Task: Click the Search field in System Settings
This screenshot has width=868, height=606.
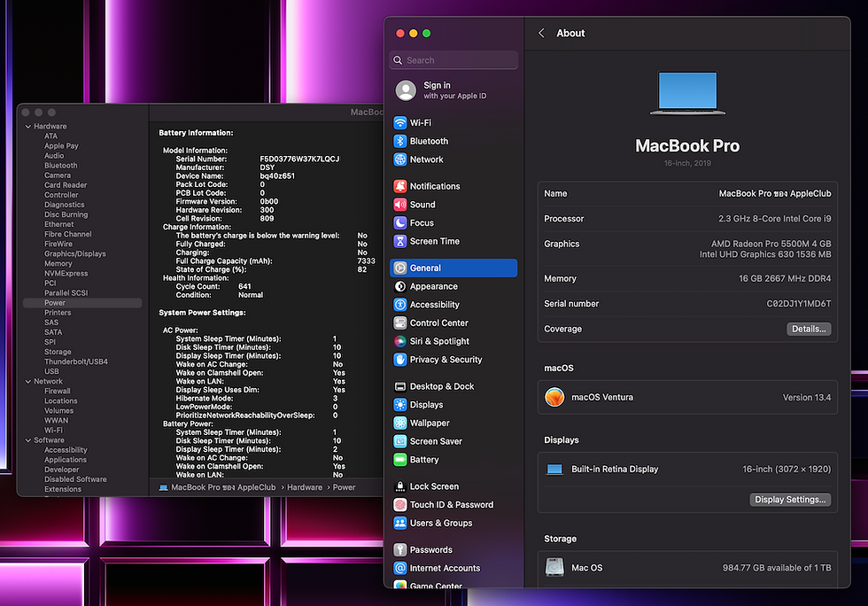Action: click(x=453, y=60)
